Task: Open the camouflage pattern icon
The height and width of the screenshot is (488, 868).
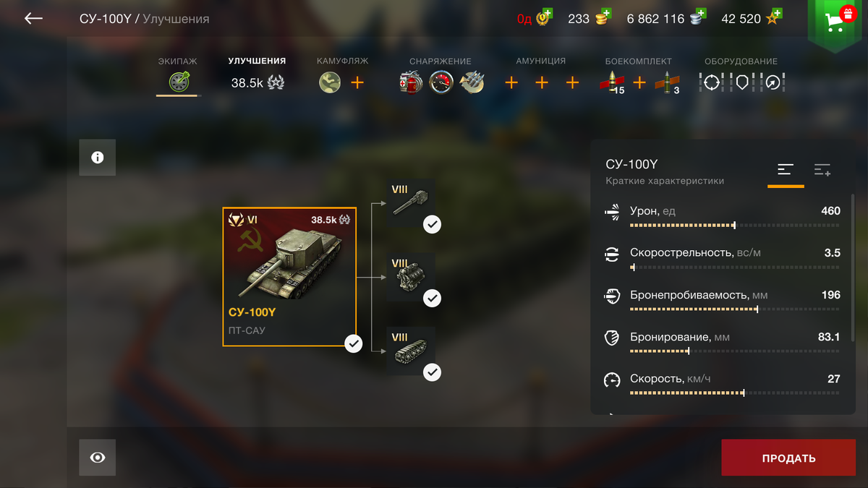Action: 330,82
